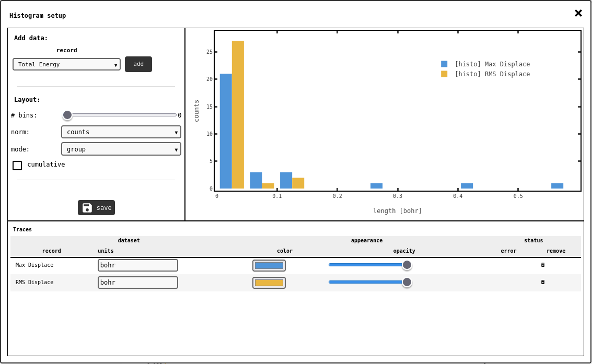This screenshot has width=592, height=364.
Task: Click the RMS Displace units input field
Action: coord(137,283)
